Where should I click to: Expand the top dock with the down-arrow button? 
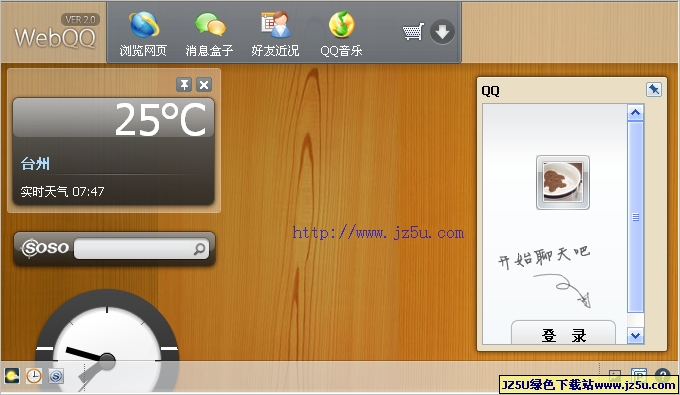point(442,32)
